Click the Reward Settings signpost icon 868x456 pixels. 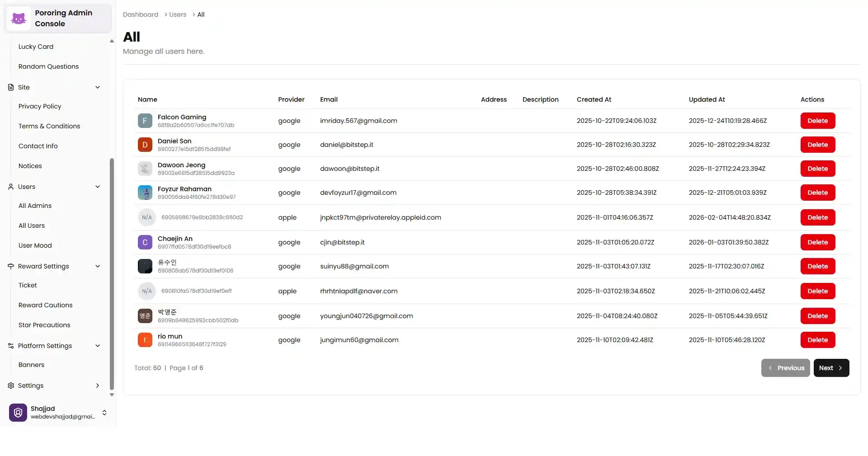pos(11,266)
